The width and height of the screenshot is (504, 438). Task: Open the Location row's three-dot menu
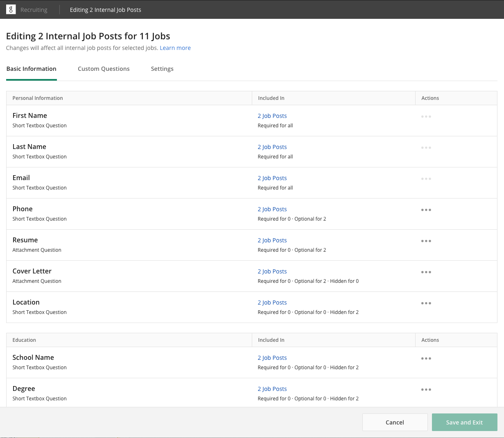[426, 303]
